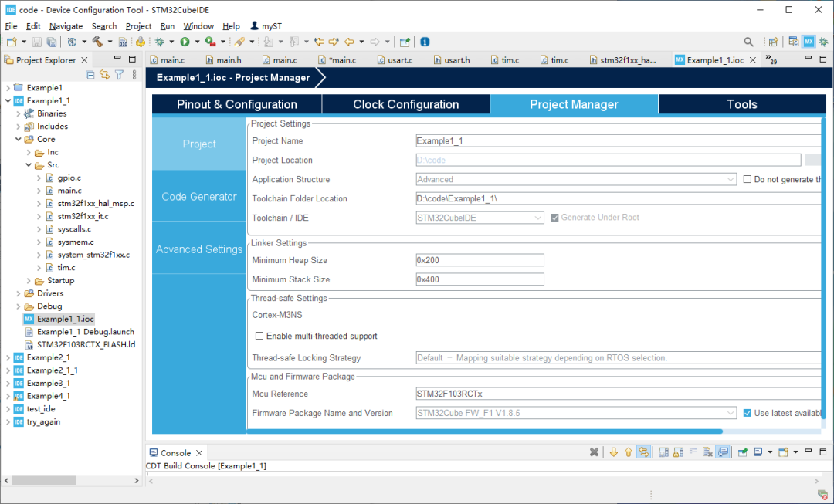834x504 pixels.
Task: Click the Back navigation arrow icon
Action: click(x=349, y=42)
